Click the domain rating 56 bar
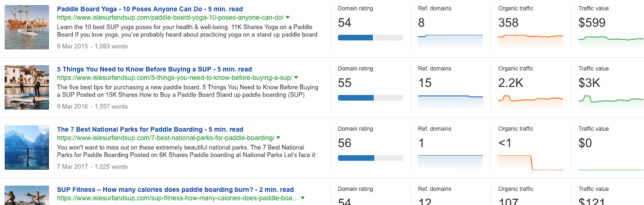The image size is (644, 205). 370,158
